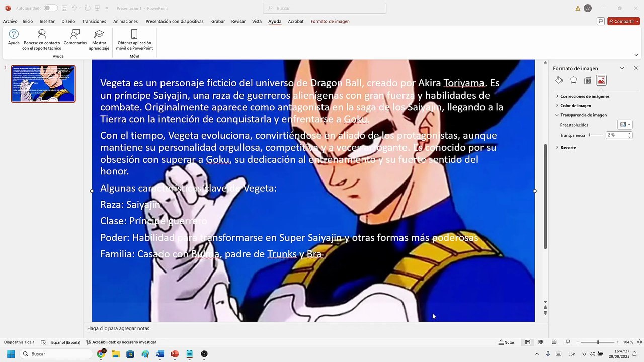Open Chrome from the Windows taskbar
Screen dimensions: 644x362
[x=101, y=354]
